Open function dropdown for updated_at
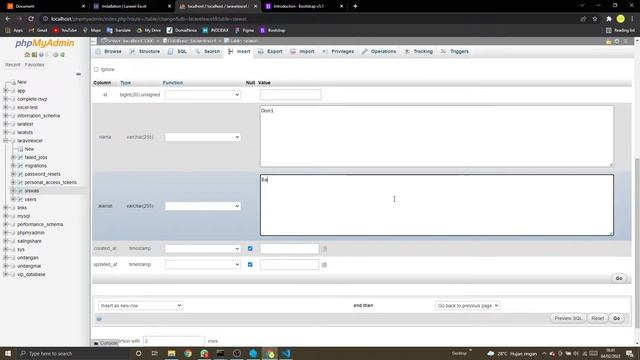This screenshot has width=640, height=360. coord(202,264)
